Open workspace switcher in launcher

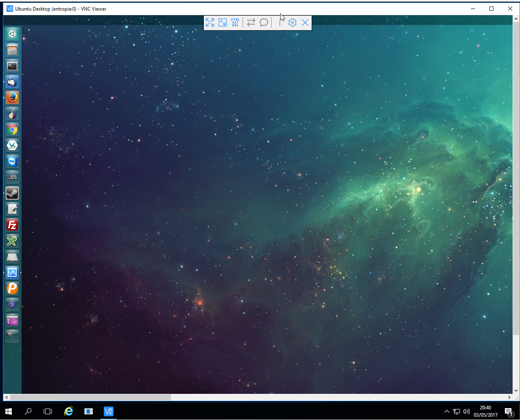(12, 336)
